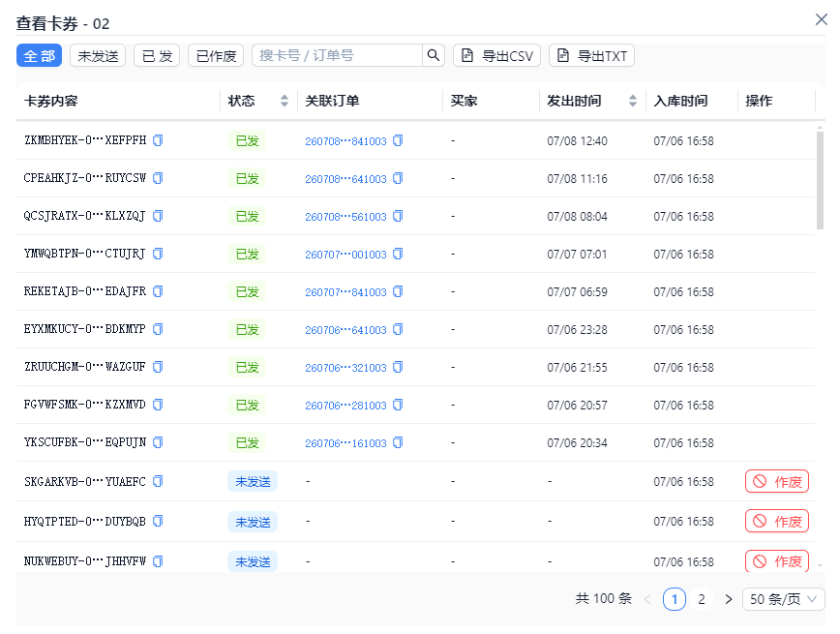Click the search magnifier icon
Viewport: 840px width, 634px height.
(x=434, y=55)
